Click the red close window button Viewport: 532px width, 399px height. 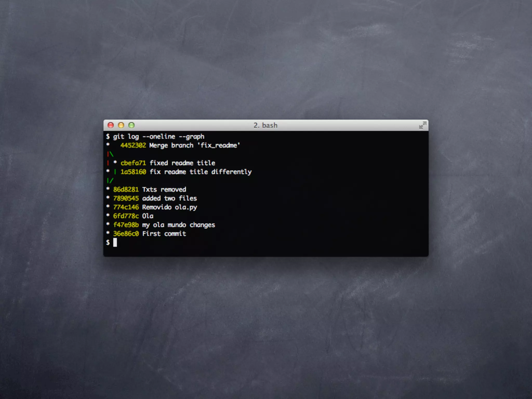[111, 125]
